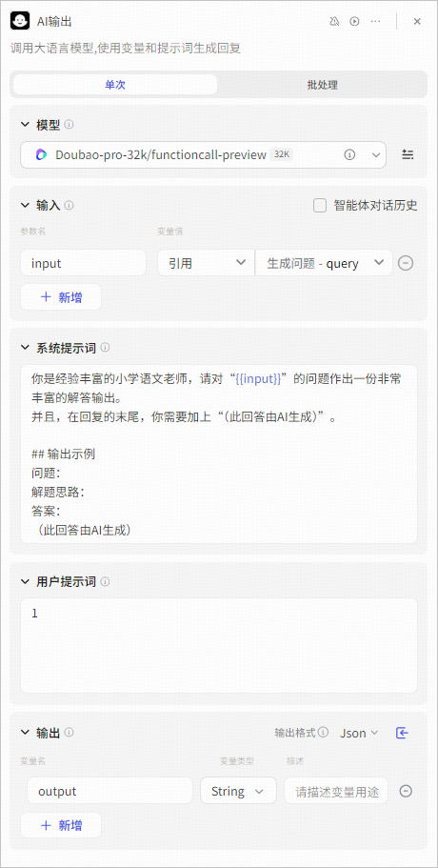Show info tooltip next to 输入

coord(69,206)
